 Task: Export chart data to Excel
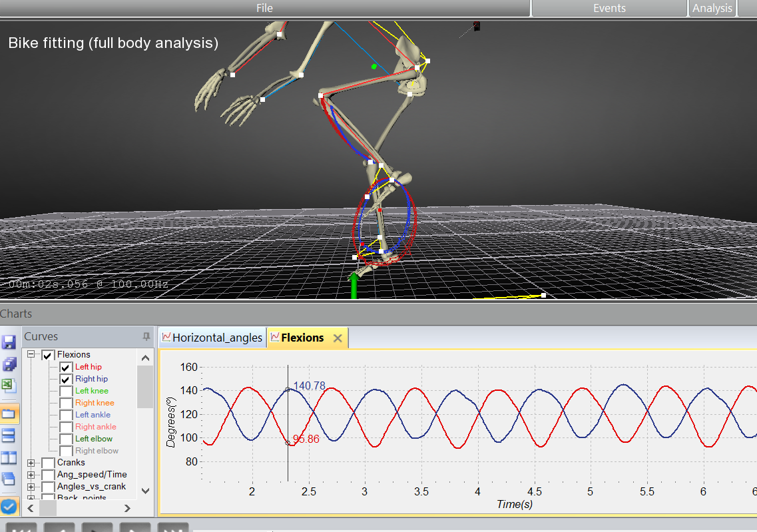coord(9,386)
